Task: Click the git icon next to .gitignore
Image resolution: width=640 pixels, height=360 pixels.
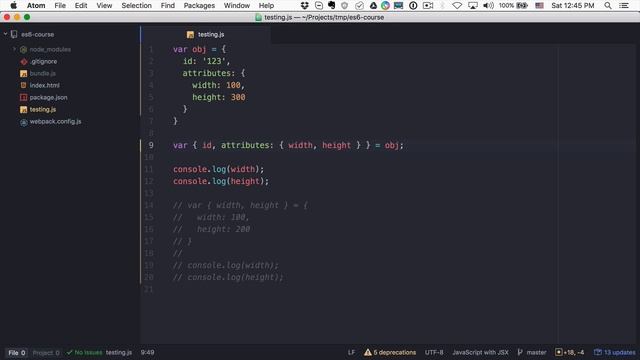Action: click(x=24, y=62)
